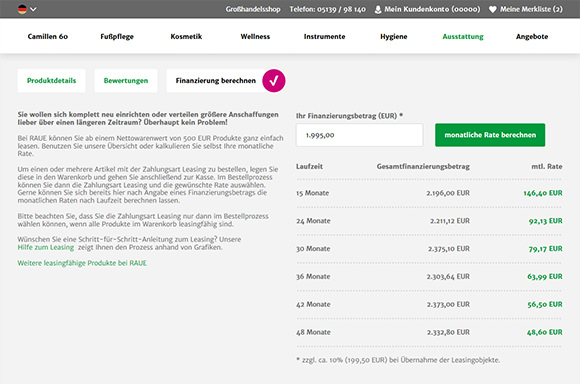580x384 pixels.
Task: Click the German flag language icon
Action: [22, 9]
